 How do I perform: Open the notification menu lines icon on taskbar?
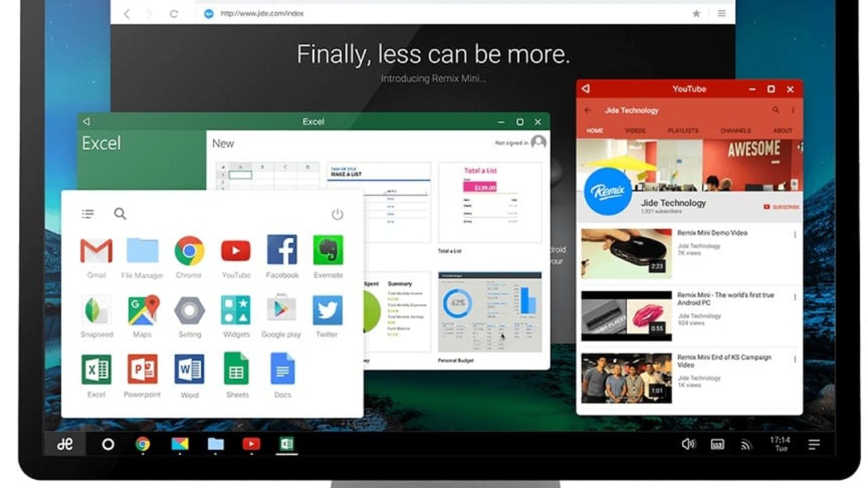[x=814, y=445]
